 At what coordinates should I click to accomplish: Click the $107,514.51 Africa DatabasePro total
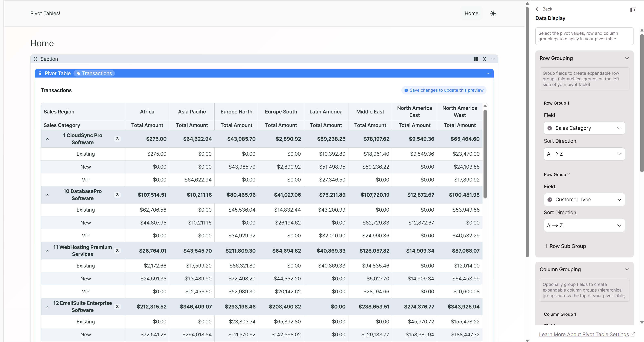[152, 195]
